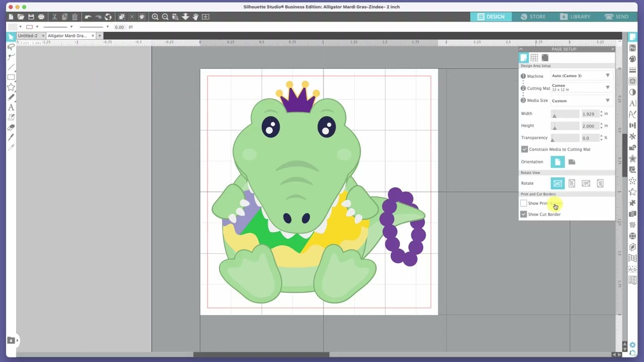The height and width of the screenshot is (362, 644).
Task: Click the Fit to Page icon
Action: coord(205,17)
